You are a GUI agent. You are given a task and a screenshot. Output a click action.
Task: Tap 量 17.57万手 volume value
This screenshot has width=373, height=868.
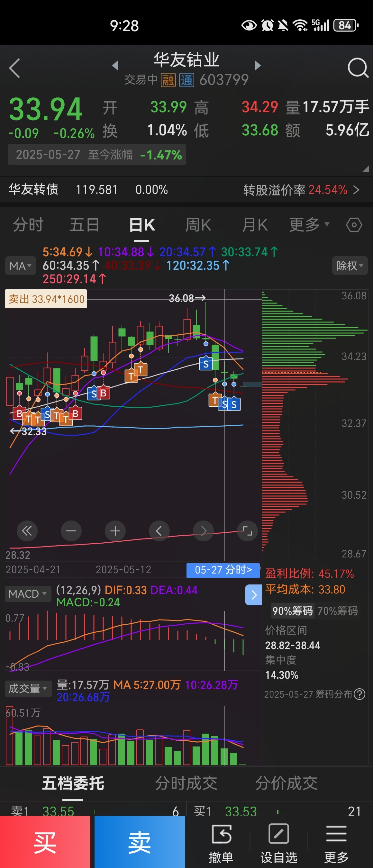coord(336,107)
